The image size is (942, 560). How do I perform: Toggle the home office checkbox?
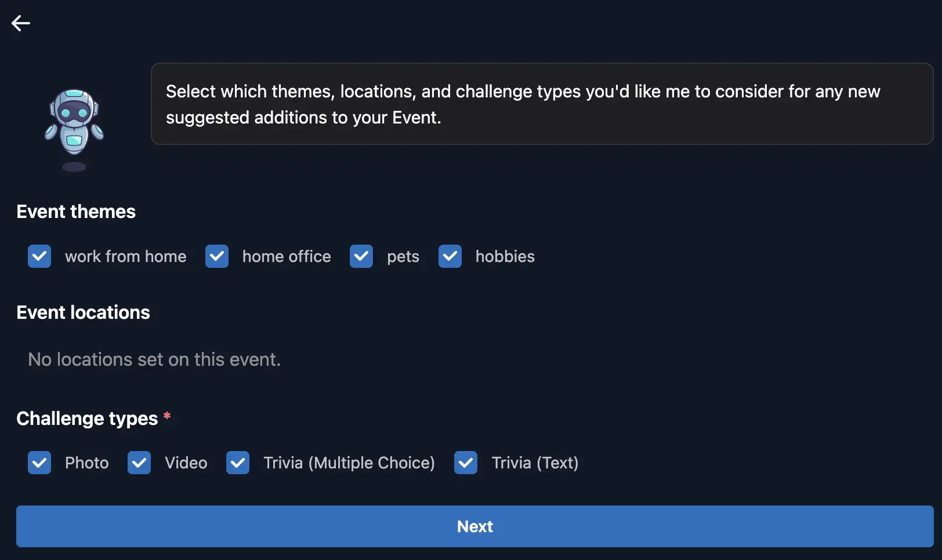point(216,256)
